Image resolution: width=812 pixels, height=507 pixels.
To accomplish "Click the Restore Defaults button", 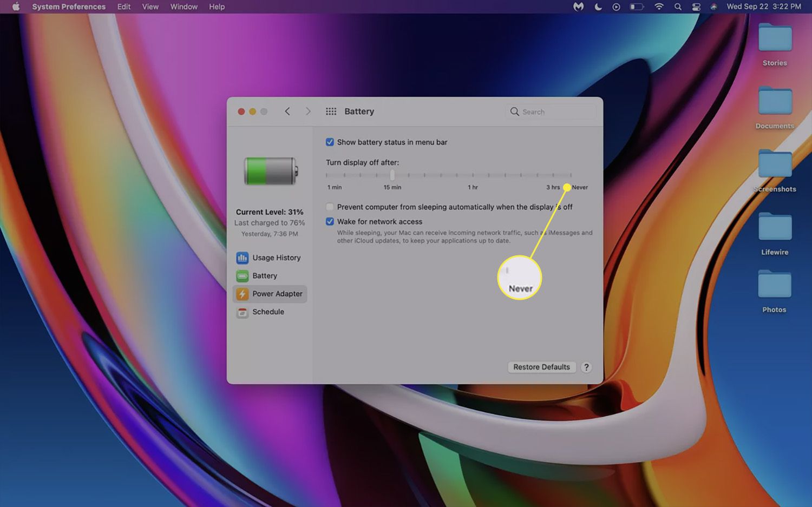I will click(x=541, y=367).
